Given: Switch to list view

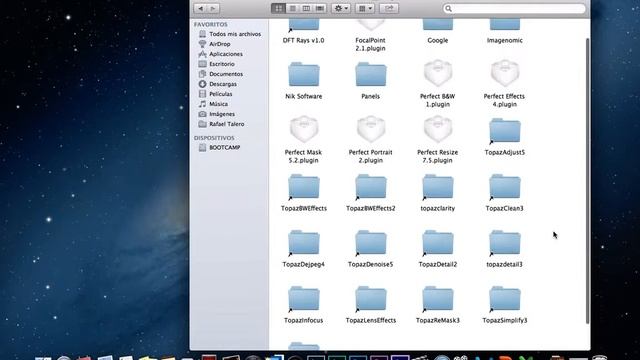Looking at the screenshot, I should pyautogui.click(x=292, y=8).
